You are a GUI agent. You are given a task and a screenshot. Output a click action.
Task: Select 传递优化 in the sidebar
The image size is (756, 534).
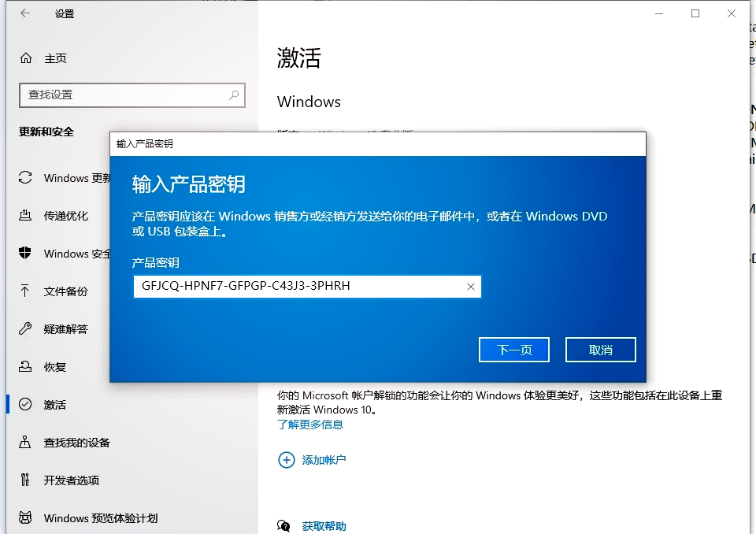point(66,216)
